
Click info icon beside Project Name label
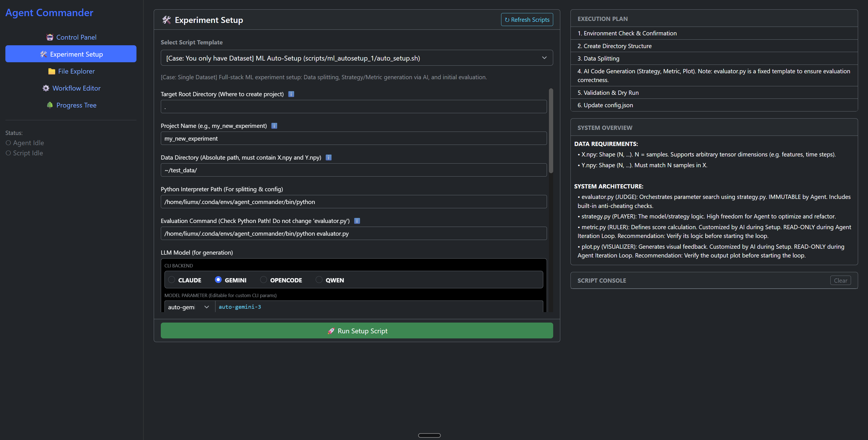(274, 126)
